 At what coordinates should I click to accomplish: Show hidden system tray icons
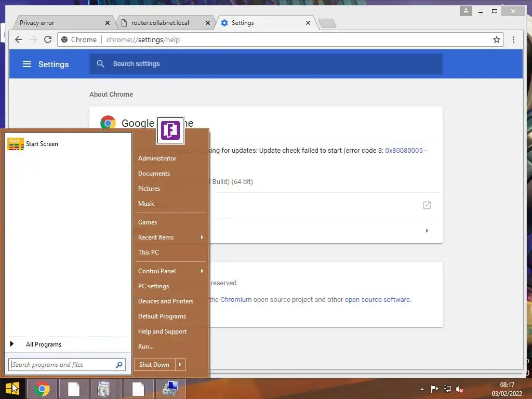422,389
